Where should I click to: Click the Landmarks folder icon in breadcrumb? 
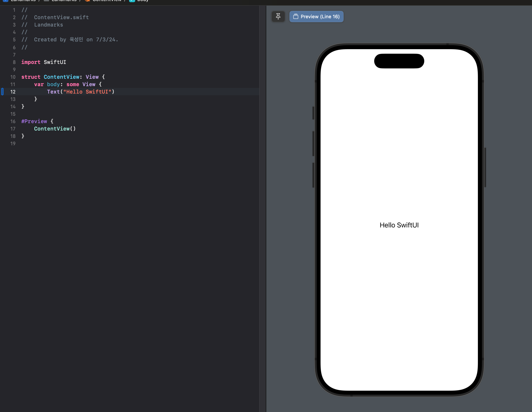point(46,1)
